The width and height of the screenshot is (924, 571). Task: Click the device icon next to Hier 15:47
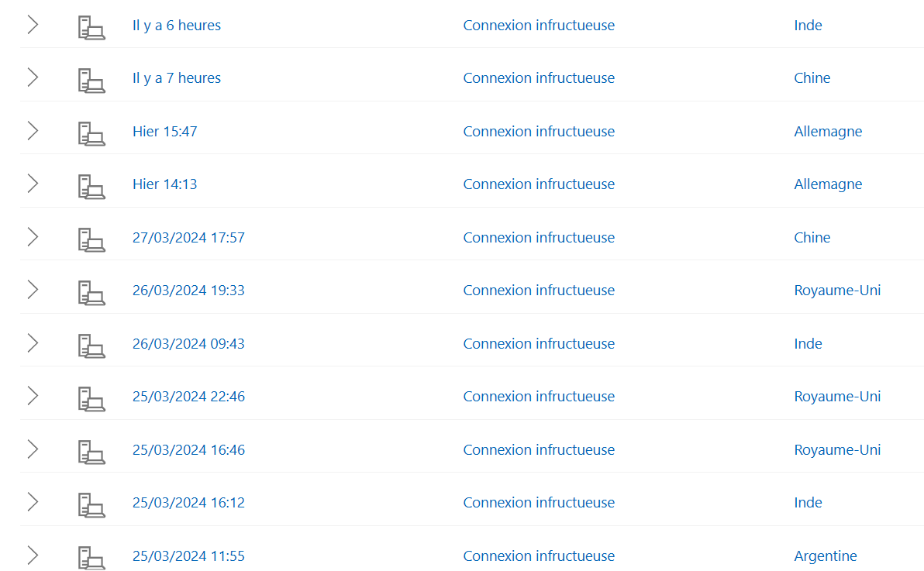tap(91, 133)
